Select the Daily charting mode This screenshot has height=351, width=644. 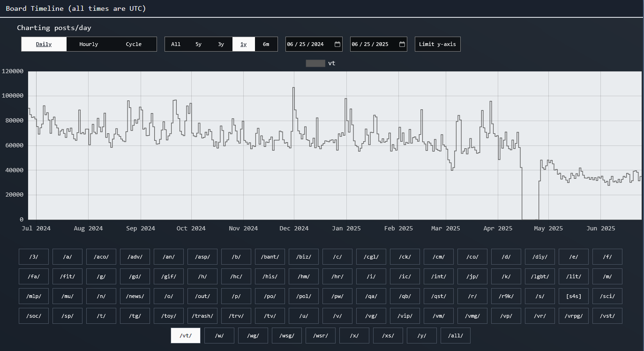click(x=44, y=44)
